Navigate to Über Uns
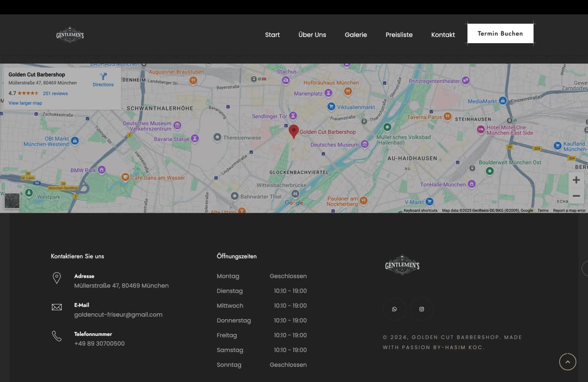The height and width of the screenshot is (382, 588). click(x=312, y=35)
